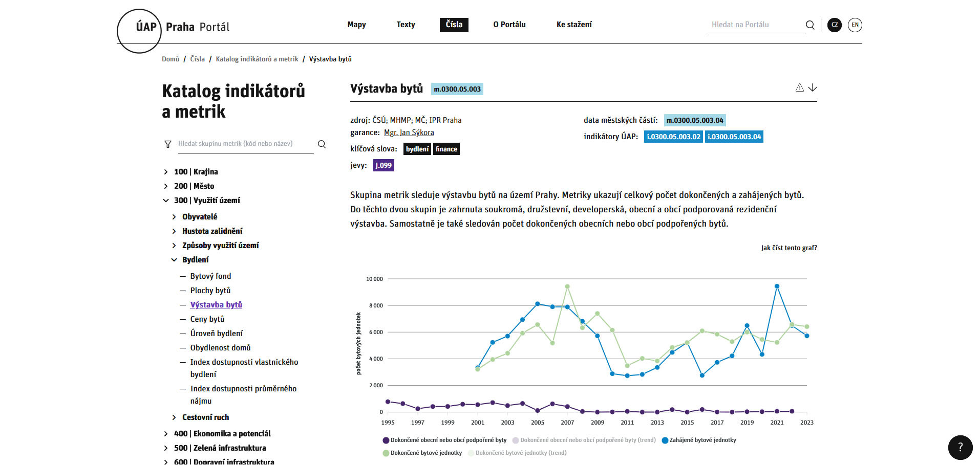Click the download arrow icon beside title

coord(813,88)
